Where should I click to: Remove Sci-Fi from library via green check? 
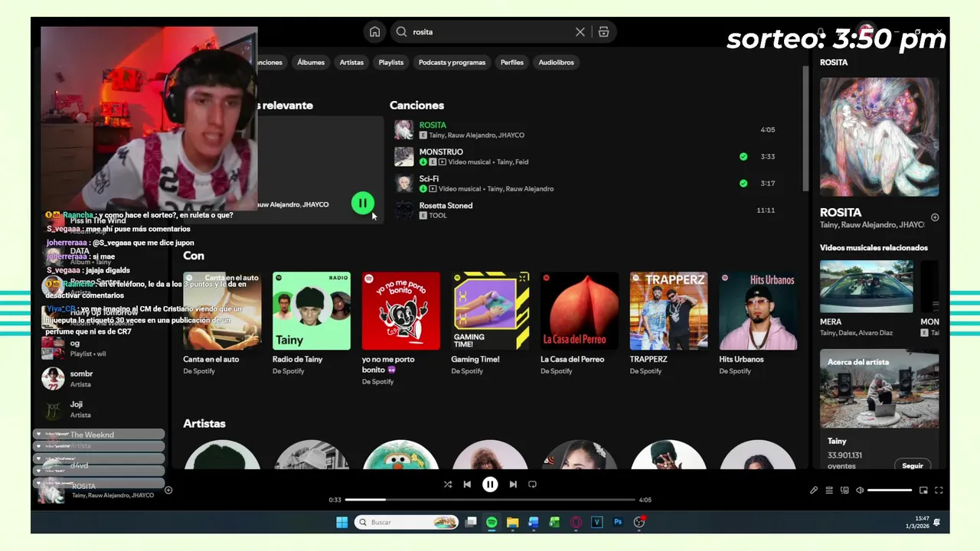743,184
